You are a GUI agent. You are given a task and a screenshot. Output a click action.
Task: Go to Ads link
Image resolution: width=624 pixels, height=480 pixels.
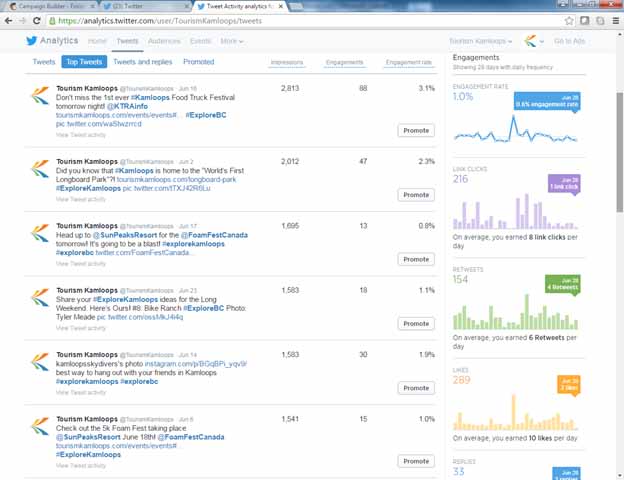click(x=569, y=41)
